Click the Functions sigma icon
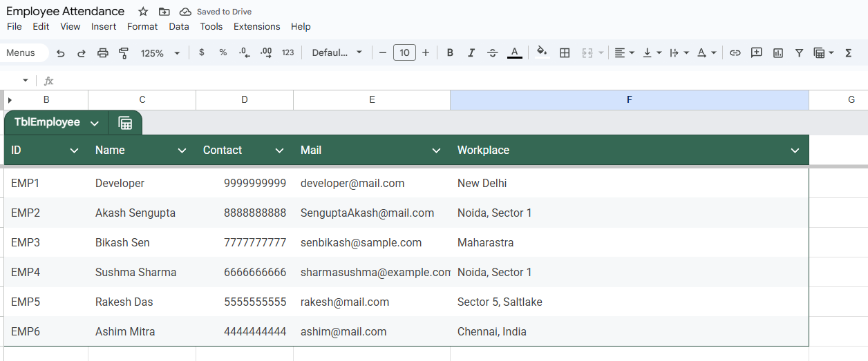Image resolution: width=868 pixels, height=361 pixels. click(849, 52)
